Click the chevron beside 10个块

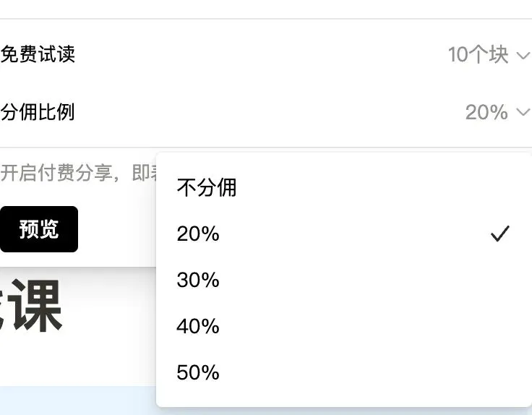click(x=523, y=55)
